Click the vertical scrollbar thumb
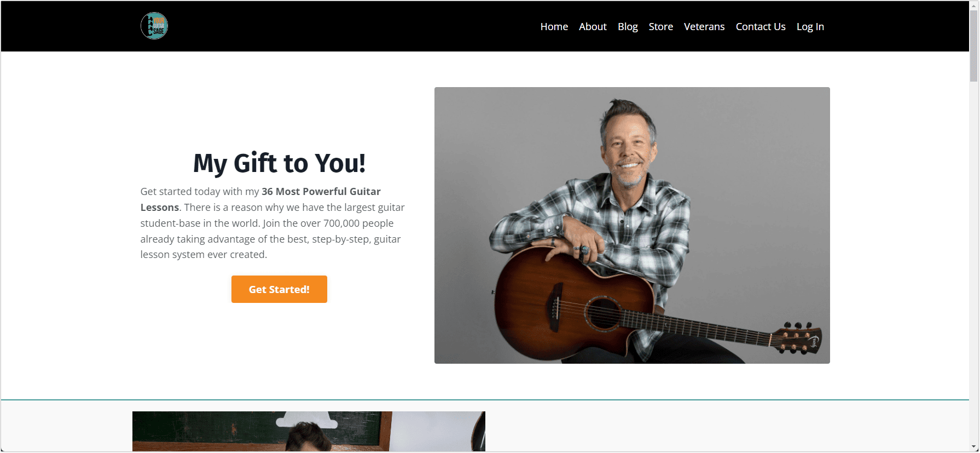Viewport: 980px width, 453px height. (974, 46)
